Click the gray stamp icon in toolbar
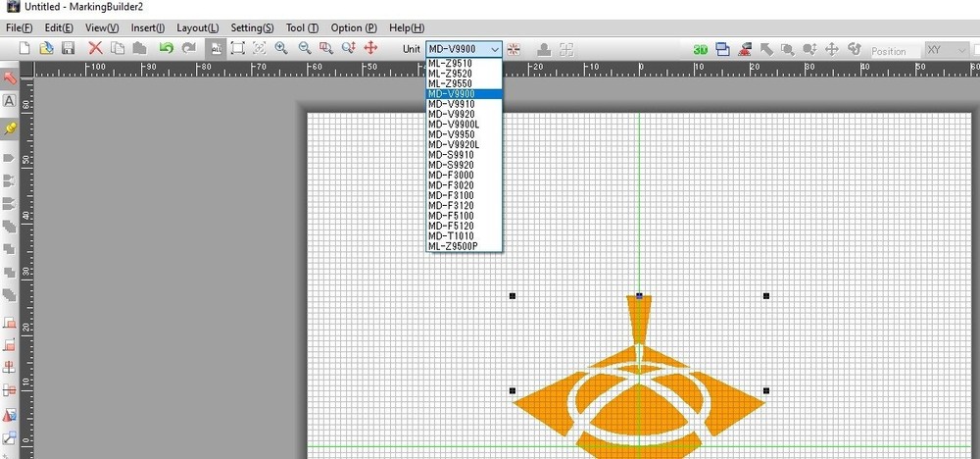 click(x=544, y=50)
